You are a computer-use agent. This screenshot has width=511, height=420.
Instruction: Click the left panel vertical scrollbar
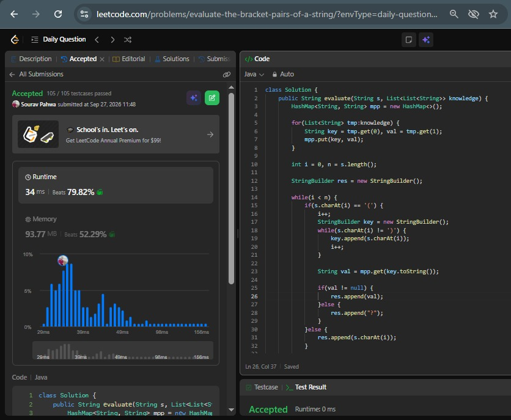click(232, 189)
